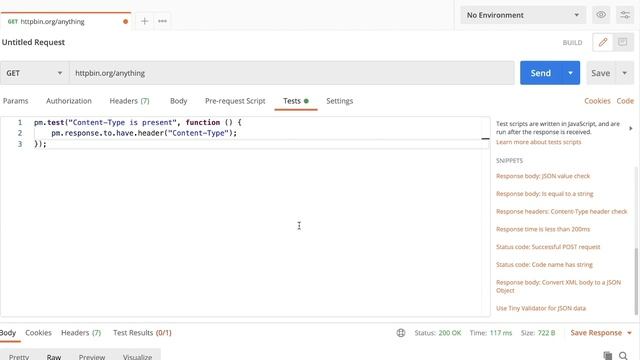The image size is (640, 360).
Task: Click BUILD mode label
Action: pos(572,43)
